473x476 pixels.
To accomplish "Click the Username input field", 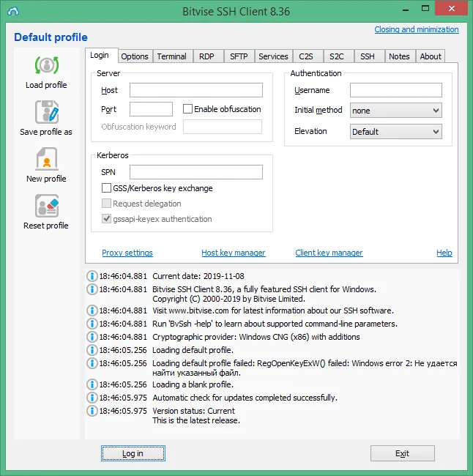I will tap(396, 90).
